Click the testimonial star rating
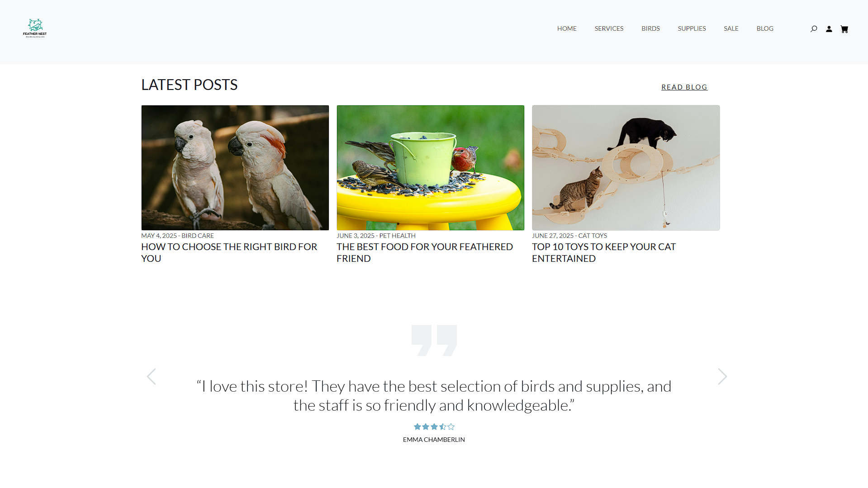This screenshot has height=488, width=868. [x=434, y=426]
